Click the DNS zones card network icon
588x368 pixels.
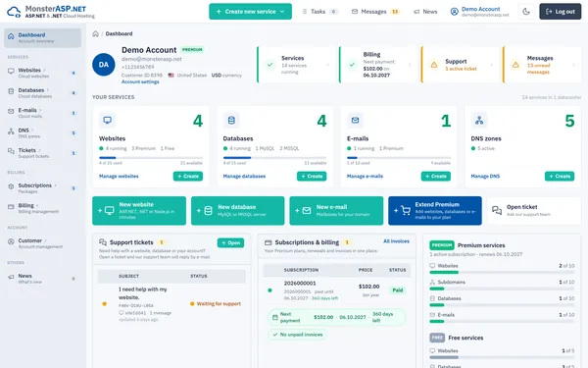click(x=479, y=120)
